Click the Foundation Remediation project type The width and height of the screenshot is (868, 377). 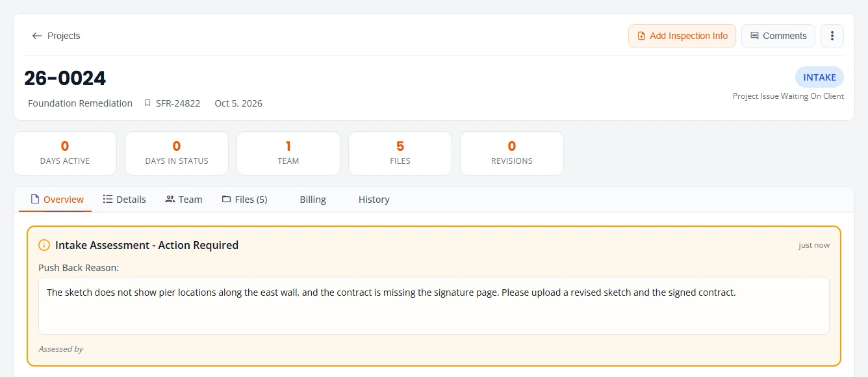pyautogui.click(x=80, y=103)
